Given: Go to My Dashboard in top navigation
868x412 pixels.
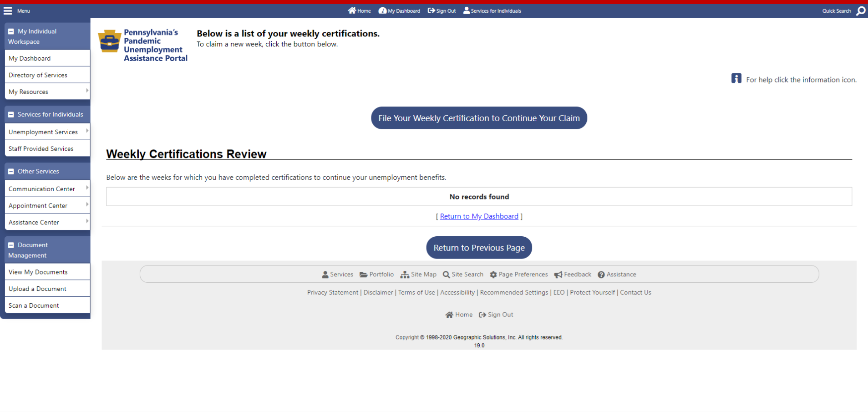Looking at the screenshot, I should (399, 11).
